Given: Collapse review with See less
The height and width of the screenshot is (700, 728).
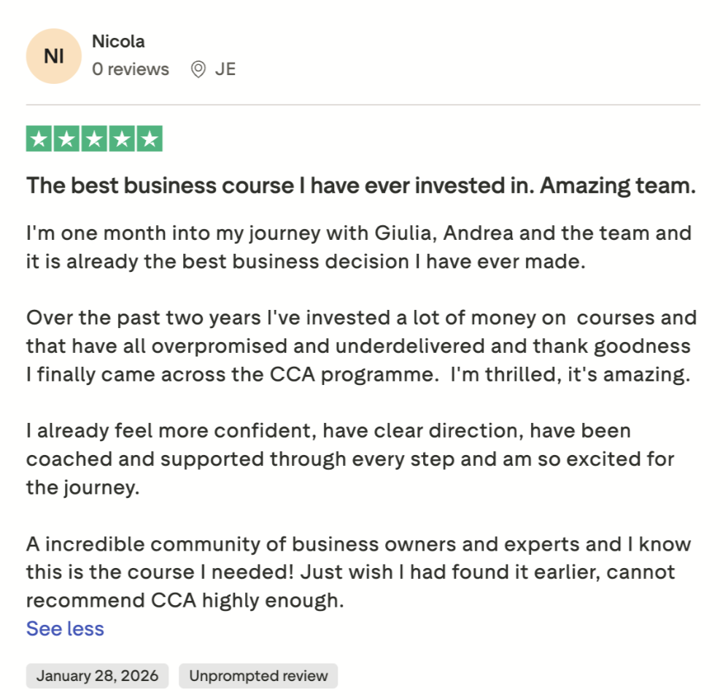Looking at the screenshot, I should 65,629.
